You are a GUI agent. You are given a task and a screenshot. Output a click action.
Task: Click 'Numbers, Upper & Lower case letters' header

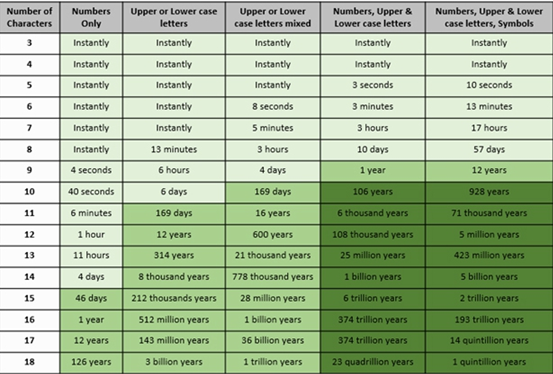373,17
